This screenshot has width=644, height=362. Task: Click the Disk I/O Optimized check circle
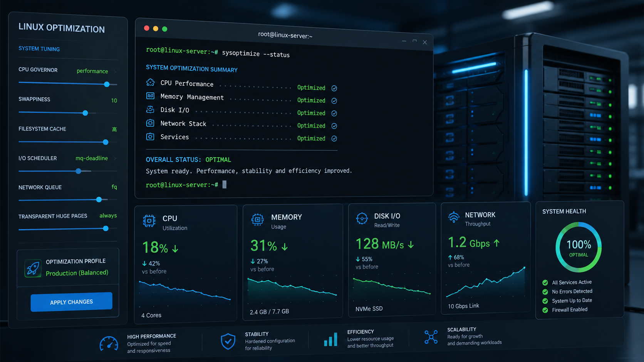click(x=334, y=113)
